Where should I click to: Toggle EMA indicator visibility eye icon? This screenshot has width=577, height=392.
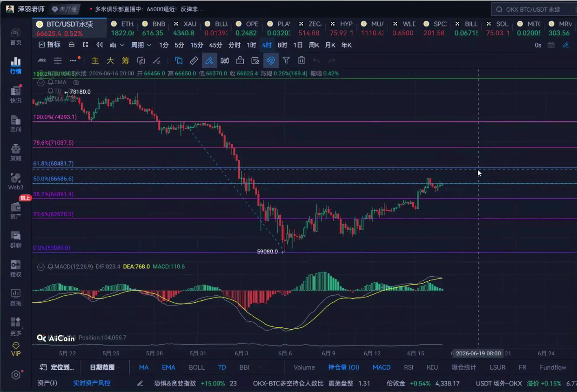[x=76, y=82]
